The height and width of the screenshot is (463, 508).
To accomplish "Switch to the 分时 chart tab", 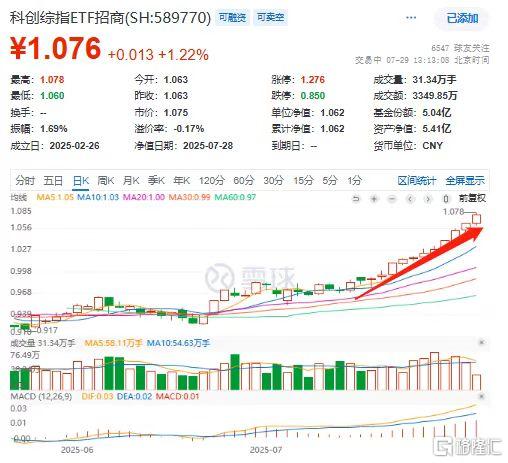I will tap(25, 180).
